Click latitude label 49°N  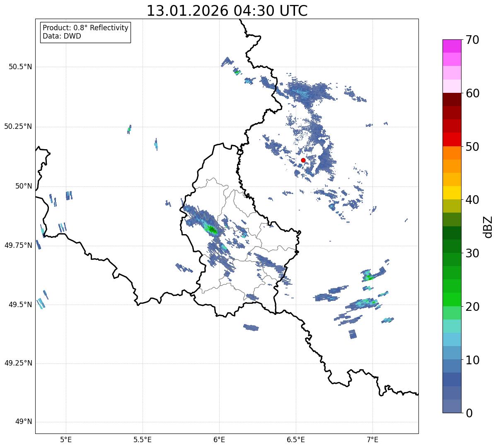(23, 422)
